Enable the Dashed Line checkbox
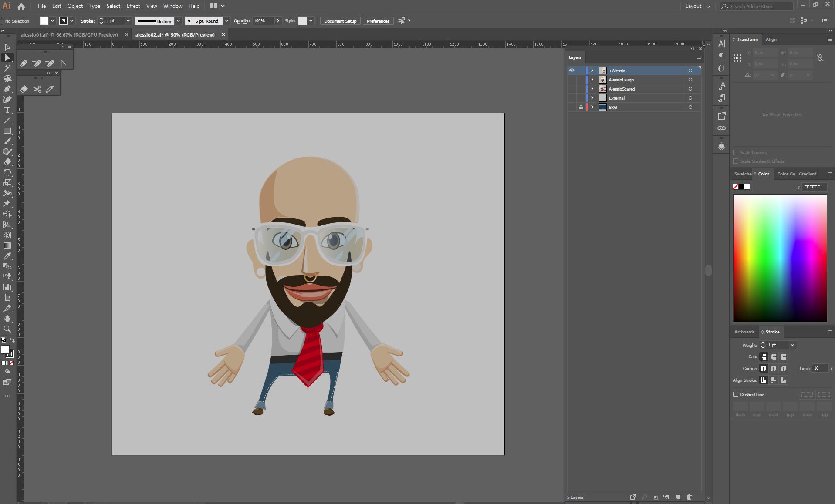The image size is (835, 504). pos(736,394)
